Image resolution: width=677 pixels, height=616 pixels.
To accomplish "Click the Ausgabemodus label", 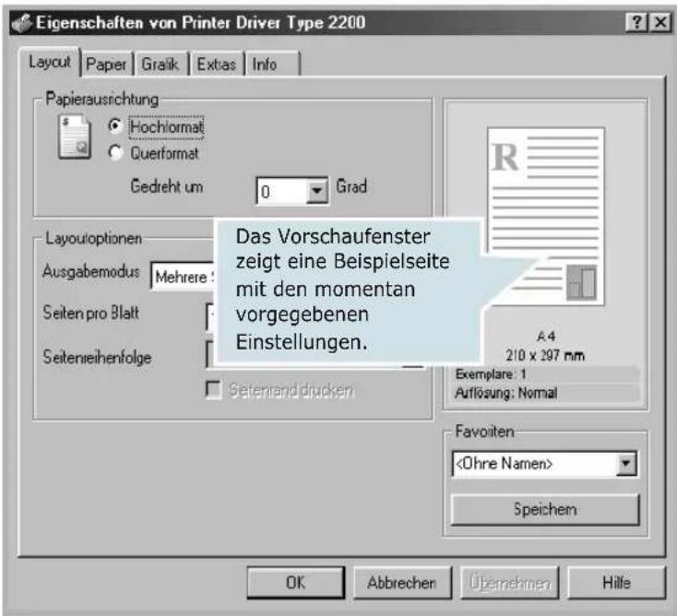I will (x=91, y=271).
